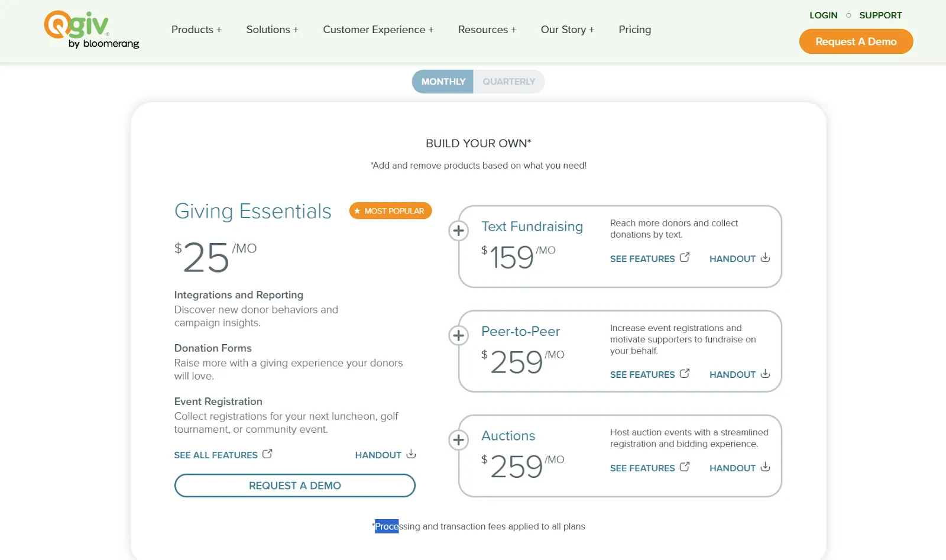Open the Pricing page
946x560 pixels.
pyautogui.click(x=635, y=30)
